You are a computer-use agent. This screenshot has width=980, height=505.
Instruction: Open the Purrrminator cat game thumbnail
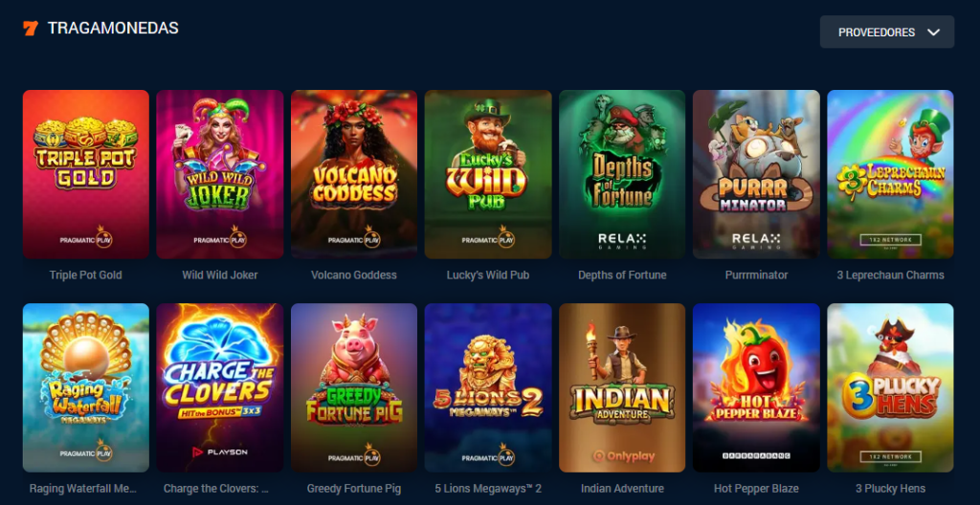(x=756, y=174)
